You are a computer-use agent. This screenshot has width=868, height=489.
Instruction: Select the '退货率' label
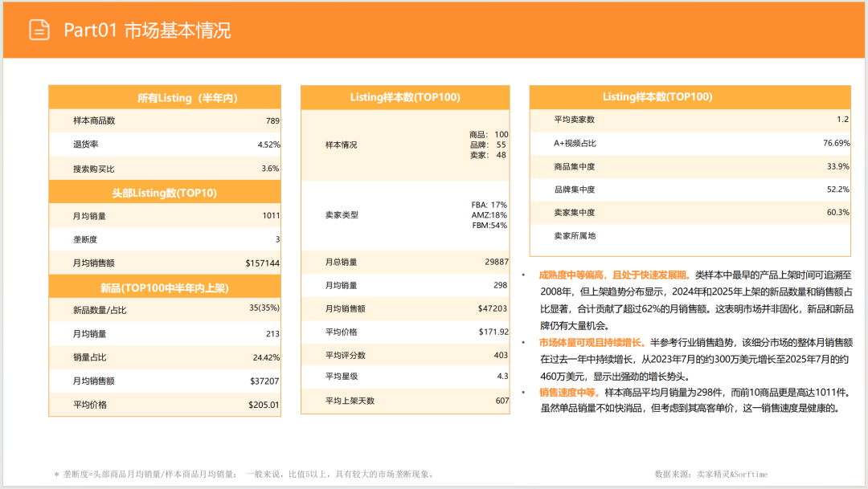86,145
